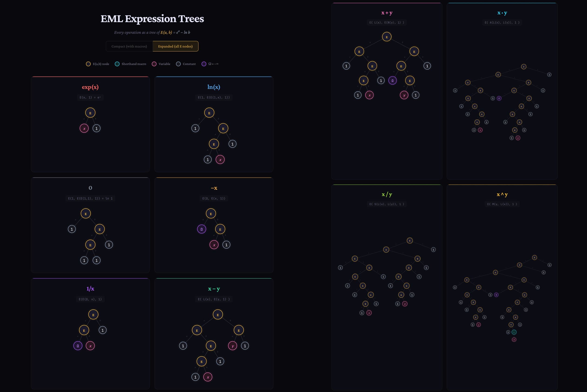587x392 pixels.
Task: Select the Variable legend icon
Action: [154, 64]
